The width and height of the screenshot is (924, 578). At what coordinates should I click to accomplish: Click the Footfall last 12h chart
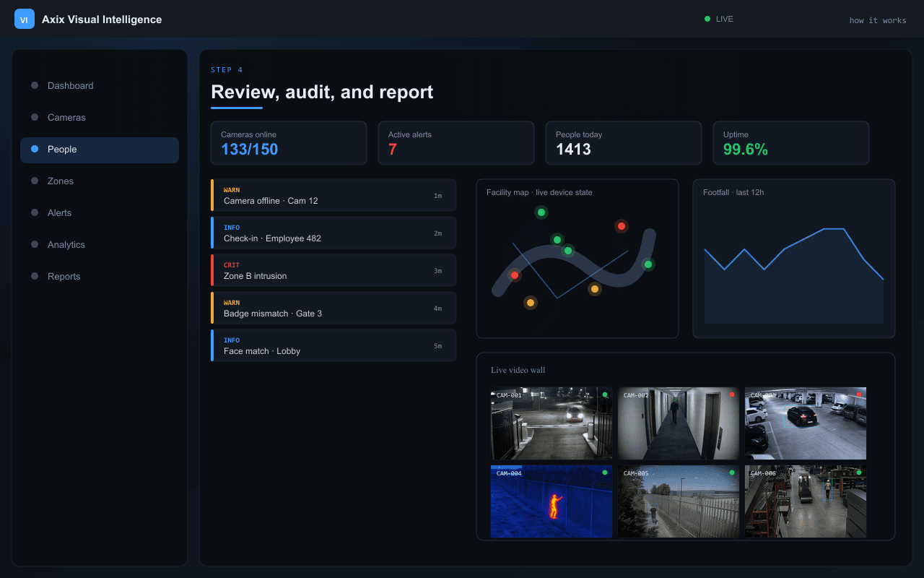point(794,259)
